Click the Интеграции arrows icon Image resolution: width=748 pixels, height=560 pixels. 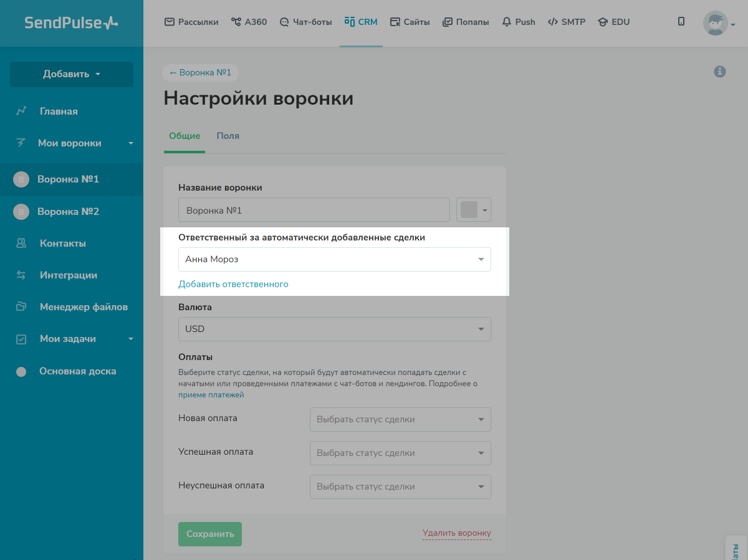point(21,275)
